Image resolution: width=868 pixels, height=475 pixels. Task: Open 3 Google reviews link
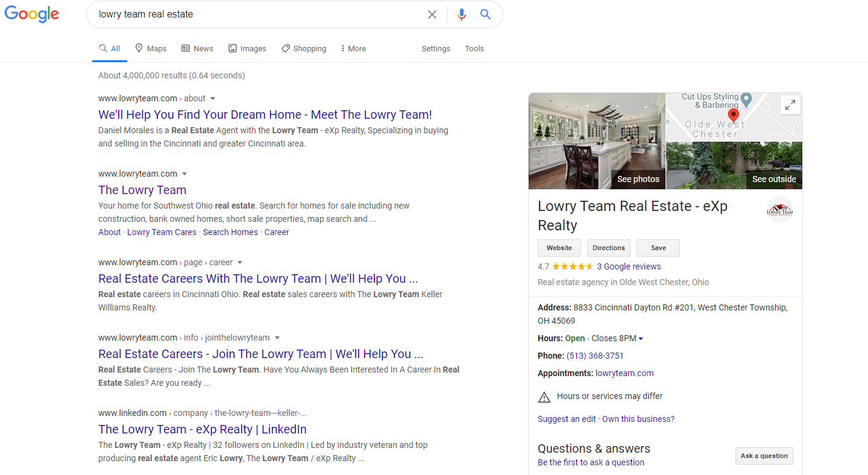(x=629, y=266)
